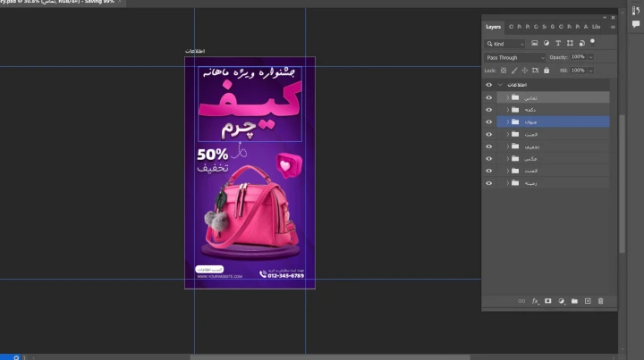Click the add layer style fx icon
Viewport: 644px width, 360px height.
point(535,301)
